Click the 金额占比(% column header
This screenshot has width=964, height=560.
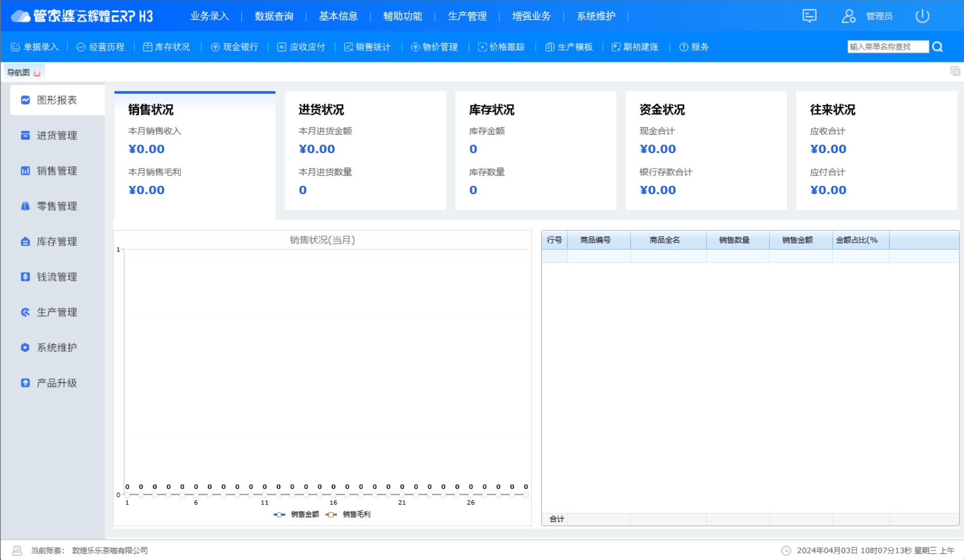861,240
